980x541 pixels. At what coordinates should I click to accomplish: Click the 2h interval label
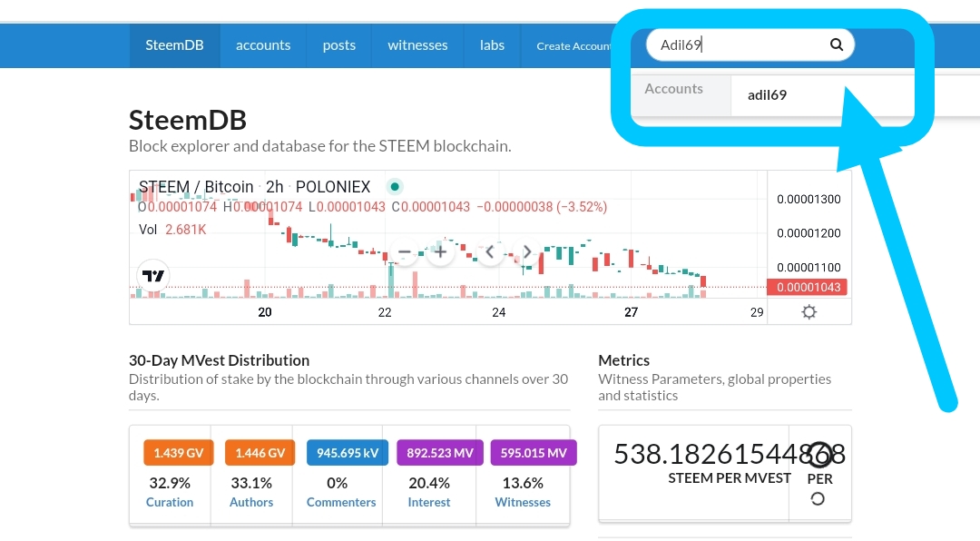point(274,187)
